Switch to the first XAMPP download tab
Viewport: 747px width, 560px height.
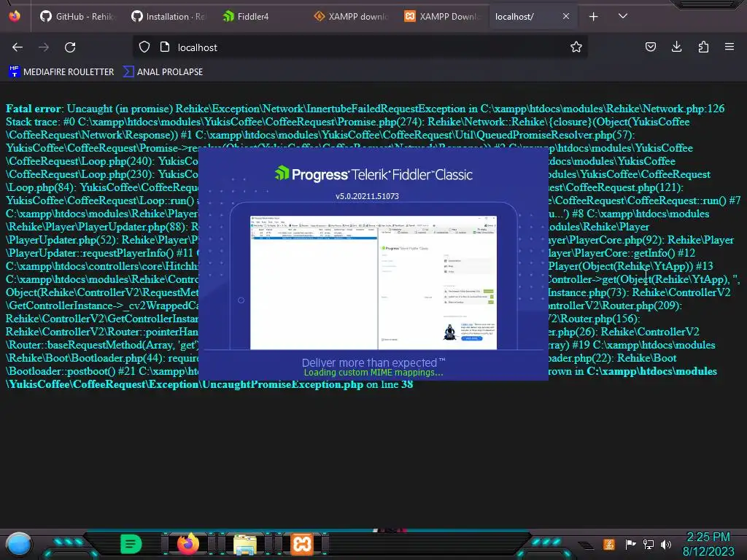pyautogui.click(x=351, y=17)
